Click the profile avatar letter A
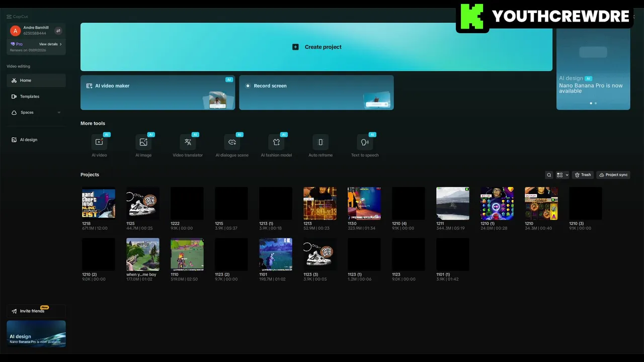Image resolution: width=644 pixels, height=362 pixels. click(15, 31)
